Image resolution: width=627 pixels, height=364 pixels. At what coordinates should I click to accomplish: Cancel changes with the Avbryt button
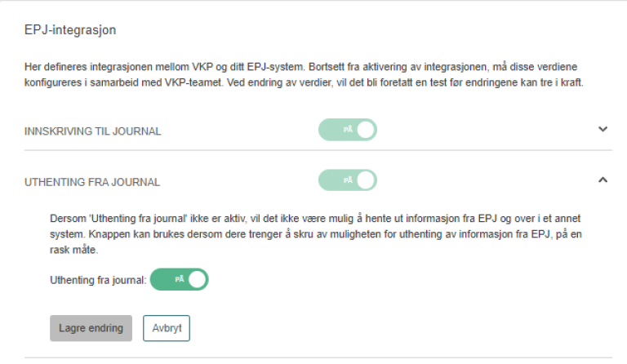coord(167,328)
